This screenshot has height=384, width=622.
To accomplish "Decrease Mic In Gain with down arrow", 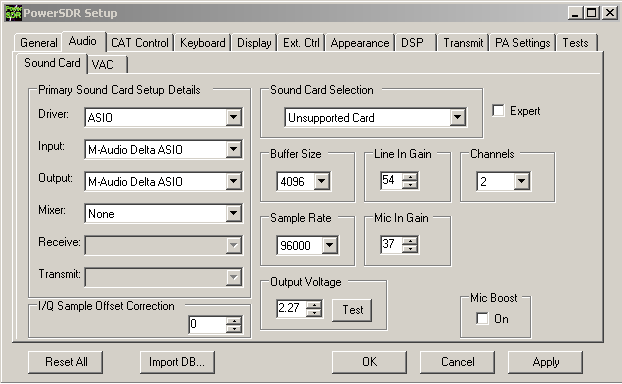I will tap(410, 249).
